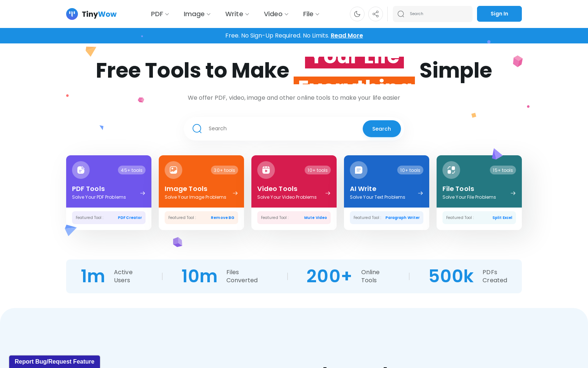
Task: Open the Split Excel featured tool
Action: point(502,218)
